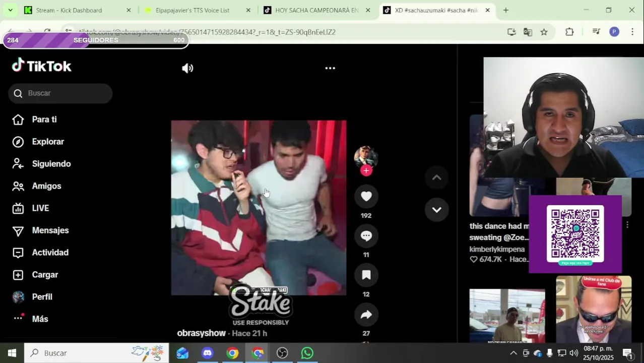This screenshot has height=363, width=644.
Task: Open WhatsApp from the taskbar
Action: point(307,353)
